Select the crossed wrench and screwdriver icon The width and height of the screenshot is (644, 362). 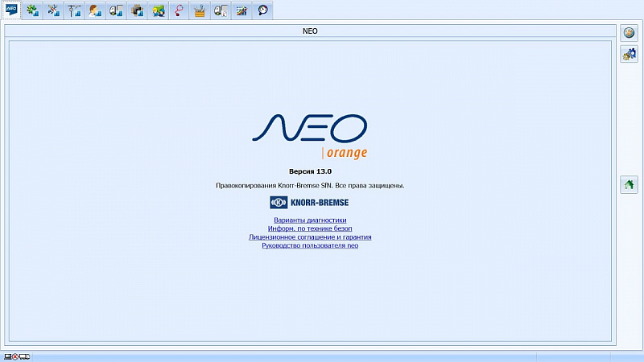53,10
